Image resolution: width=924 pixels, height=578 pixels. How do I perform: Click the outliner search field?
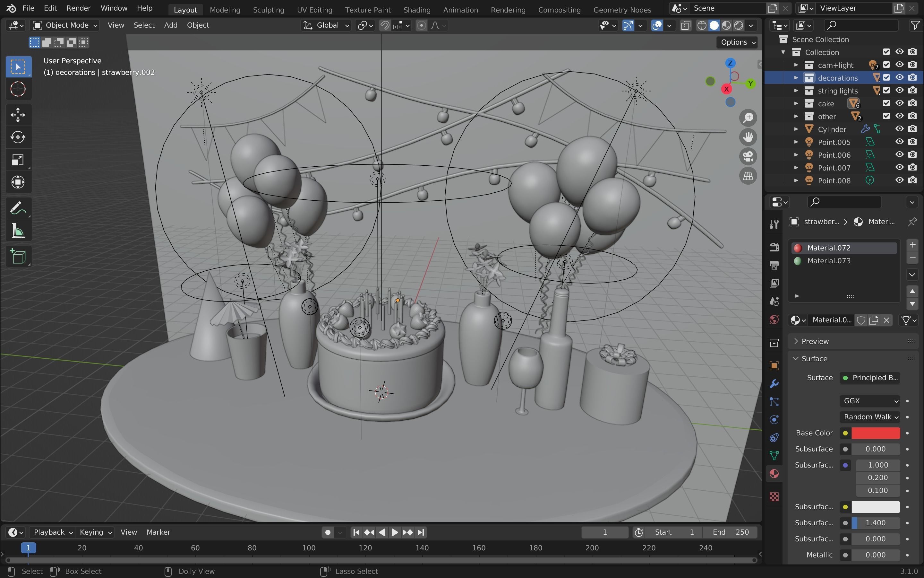point(860,25)
